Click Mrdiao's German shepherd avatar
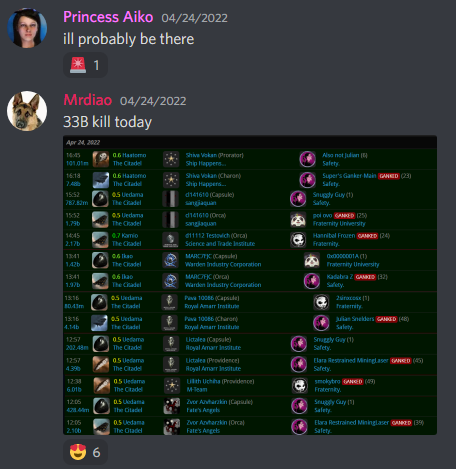Image resolution: width=456 pixels, height=469 pixels. point(27,111)
